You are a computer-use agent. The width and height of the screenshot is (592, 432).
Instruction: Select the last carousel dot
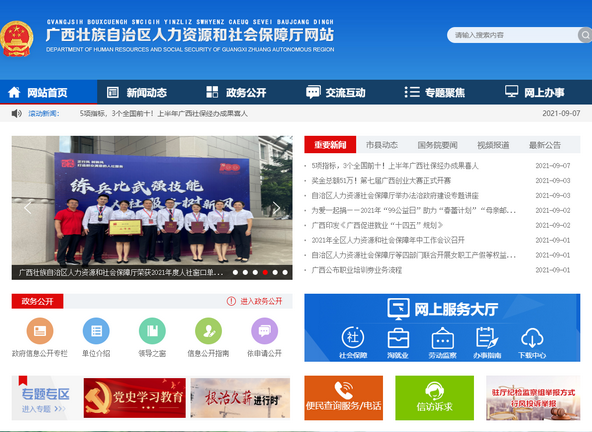tap(285, 272)
